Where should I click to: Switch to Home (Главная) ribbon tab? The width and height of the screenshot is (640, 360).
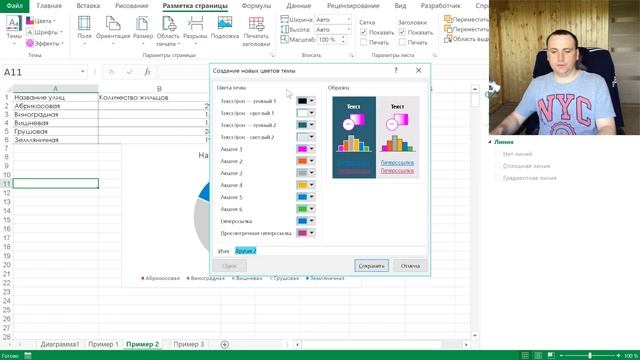point(49,6)
